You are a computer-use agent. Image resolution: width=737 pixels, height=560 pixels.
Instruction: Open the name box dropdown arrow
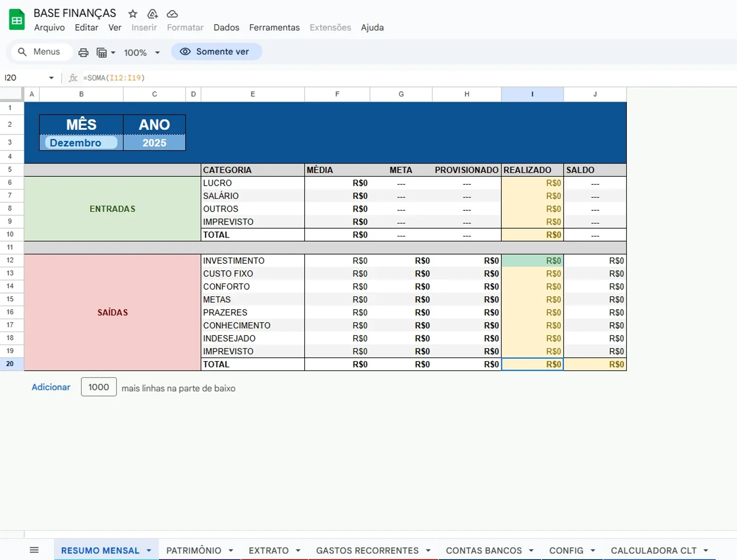51,78
